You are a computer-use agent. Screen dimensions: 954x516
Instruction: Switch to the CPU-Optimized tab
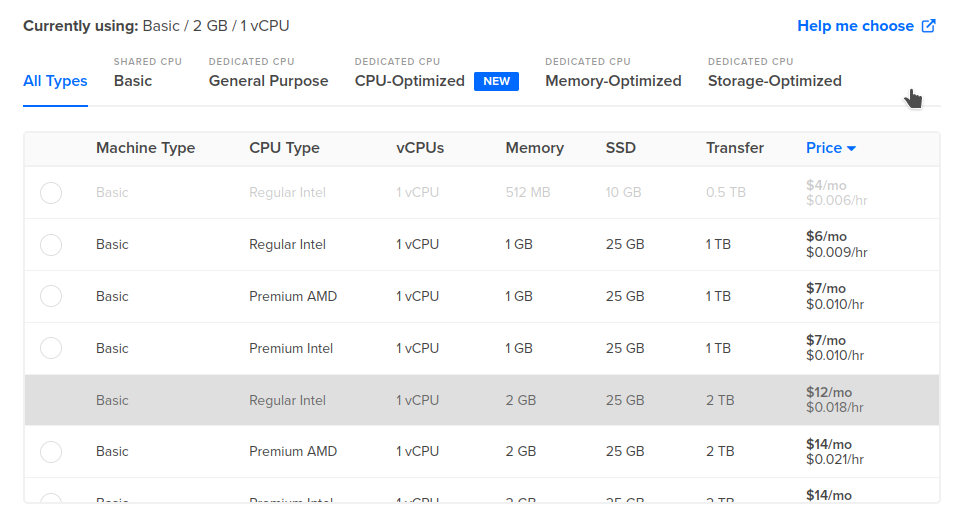click(x=409, y=81)
